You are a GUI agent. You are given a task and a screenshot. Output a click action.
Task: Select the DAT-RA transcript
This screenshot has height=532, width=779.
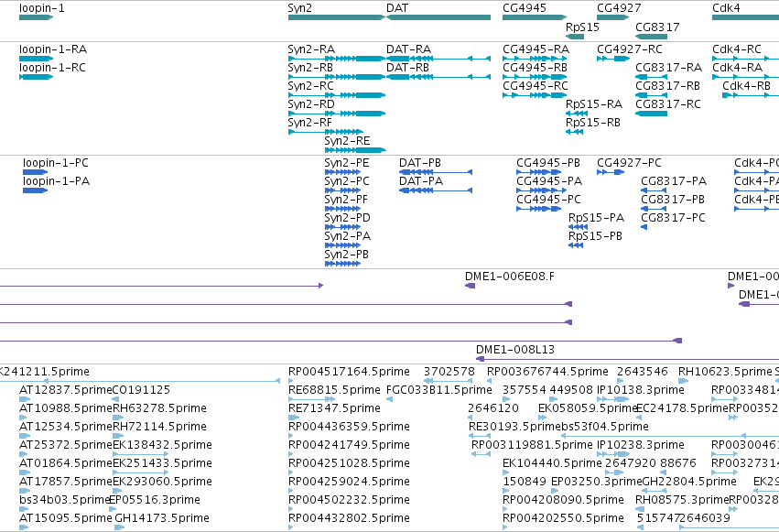coord(438,59)
